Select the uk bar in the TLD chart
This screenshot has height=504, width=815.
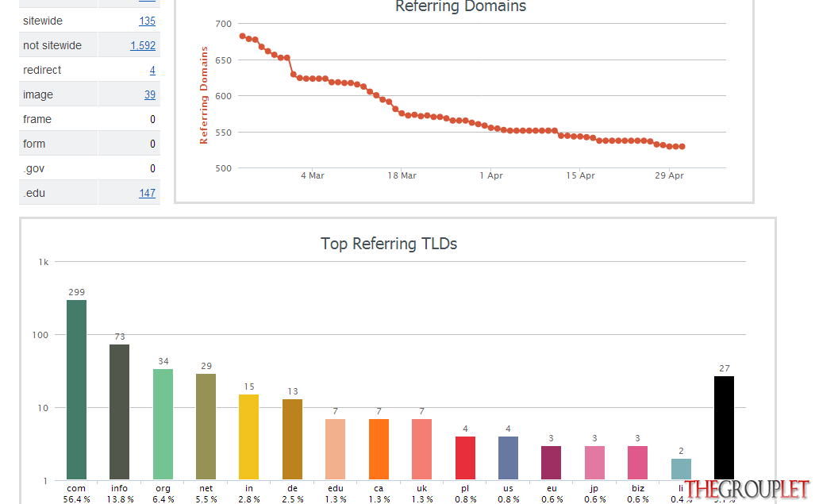coord(421,449)
